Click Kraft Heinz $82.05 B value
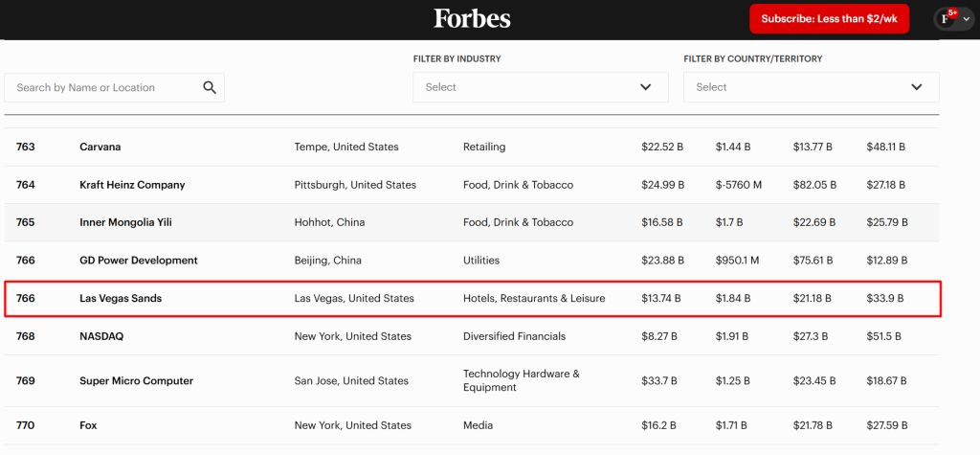Image resolution: width=980 pixels, height=455 pixels. coord(813,185)
